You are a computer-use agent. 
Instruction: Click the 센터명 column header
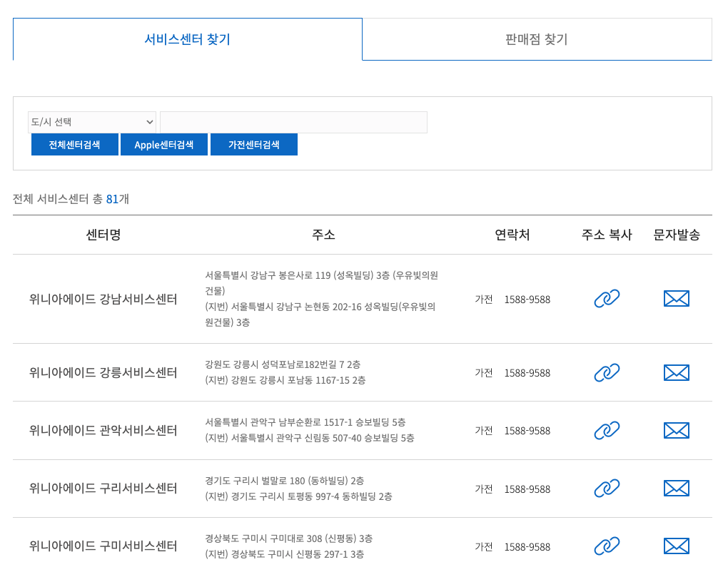(103, 235)
